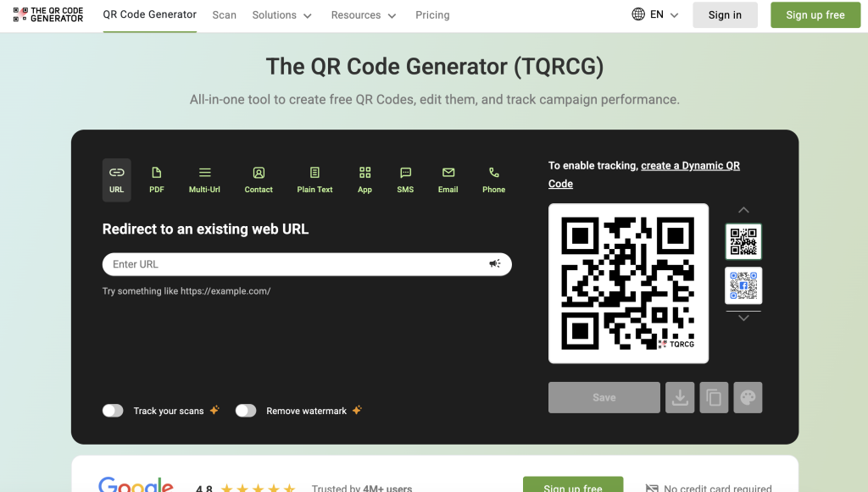Turn on the Remove watermark toggle
868x492 pixels.
pos(246,411)
